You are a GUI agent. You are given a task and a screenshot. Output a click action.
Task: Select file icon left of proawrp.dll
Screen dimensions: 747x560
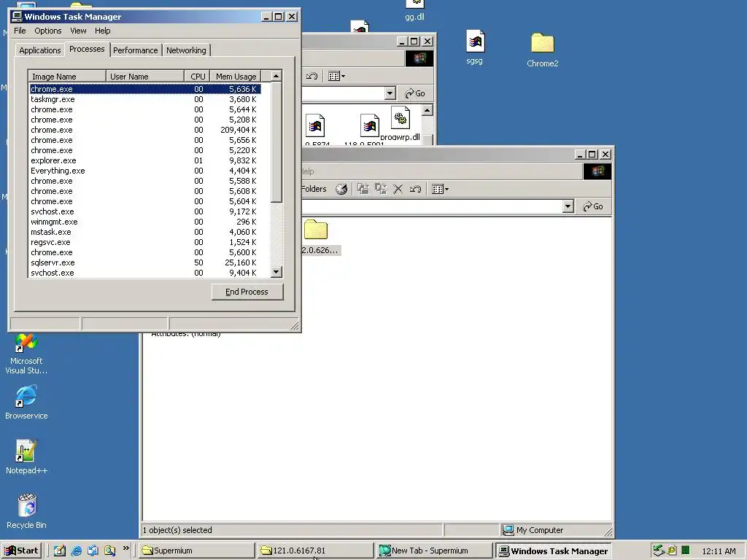click(370, 125)
